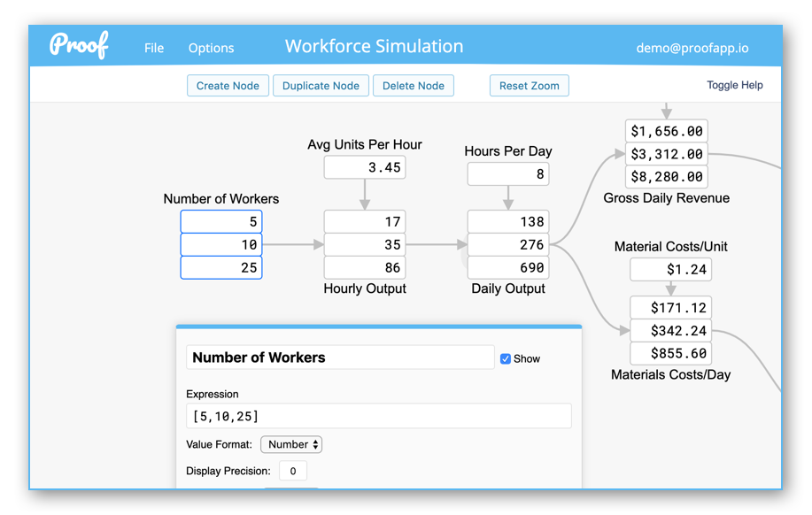Select the Material Costs/Unit value $1.24

click(670, 269)
